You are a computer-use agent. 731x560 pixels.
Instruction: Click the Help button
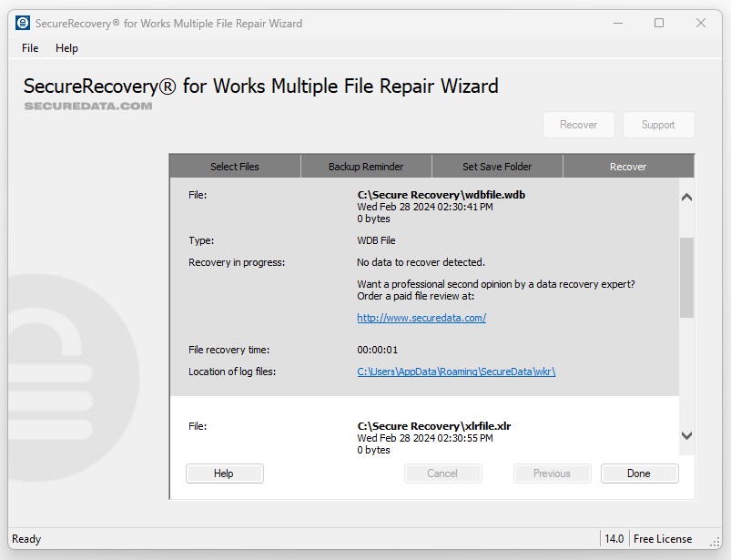tap(224, 473)
